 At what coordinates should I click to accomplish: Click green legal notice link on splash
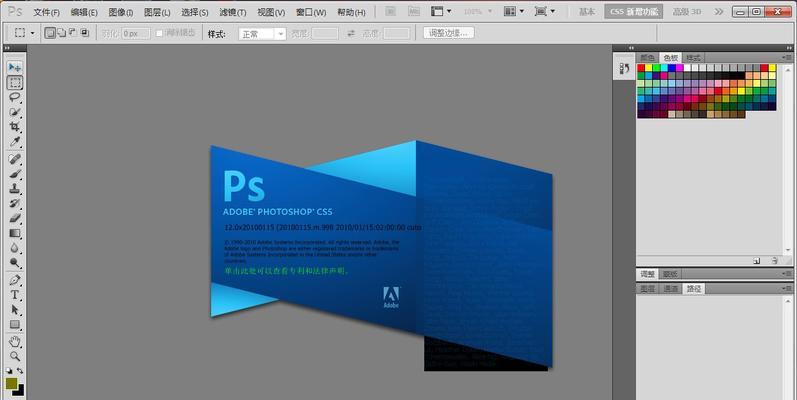(287, 271)
